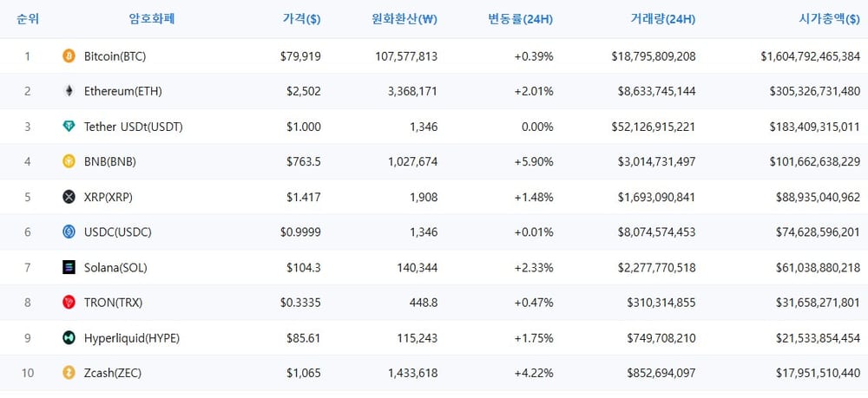The width and height of the screenshot is (868, 398).
Task: Click the Hyperliquid logo icon
Action: pos(69,338)
